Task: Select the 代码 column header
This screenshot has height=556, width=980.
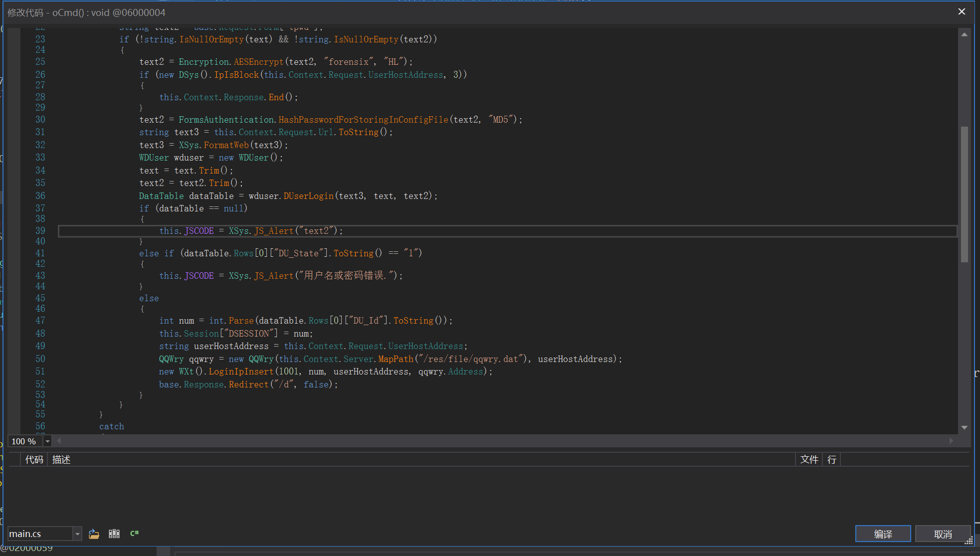Action: click(34, 460)
